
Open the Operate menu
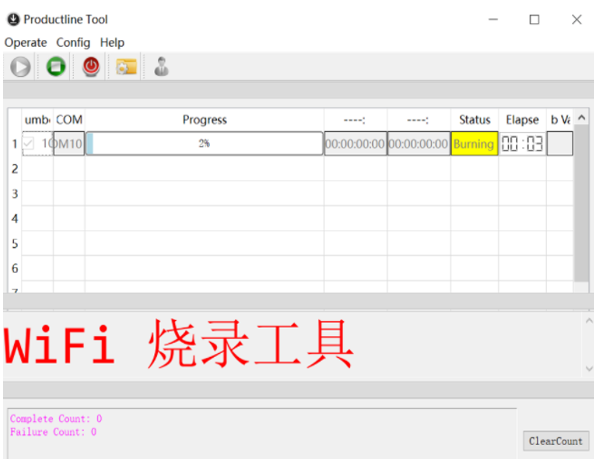pyautogui.click(x=26, y=42)
